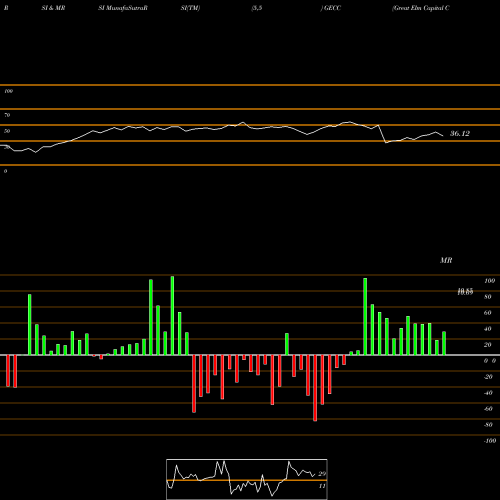Click the -60 label on the MR axis

(x=488, y=409)
